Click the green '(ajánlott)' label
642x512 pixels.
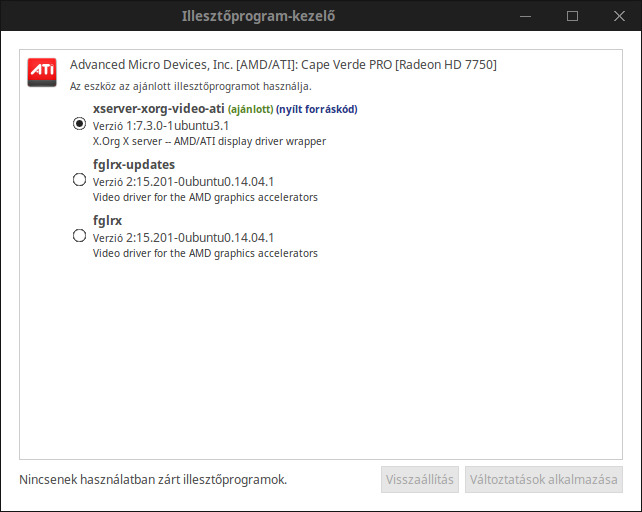(x=251, y=109)
